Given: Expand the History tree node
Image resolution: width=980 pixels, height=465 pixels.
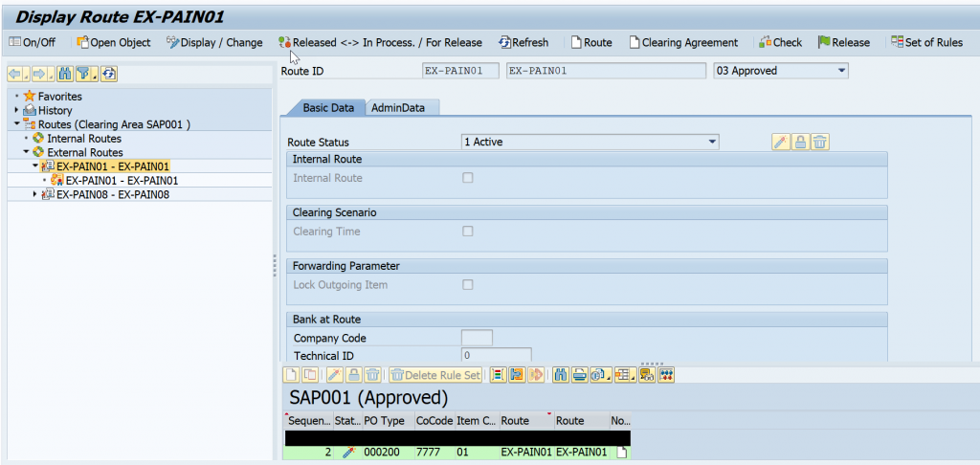Looking at the screenshot, I should [x=16, y=111].
